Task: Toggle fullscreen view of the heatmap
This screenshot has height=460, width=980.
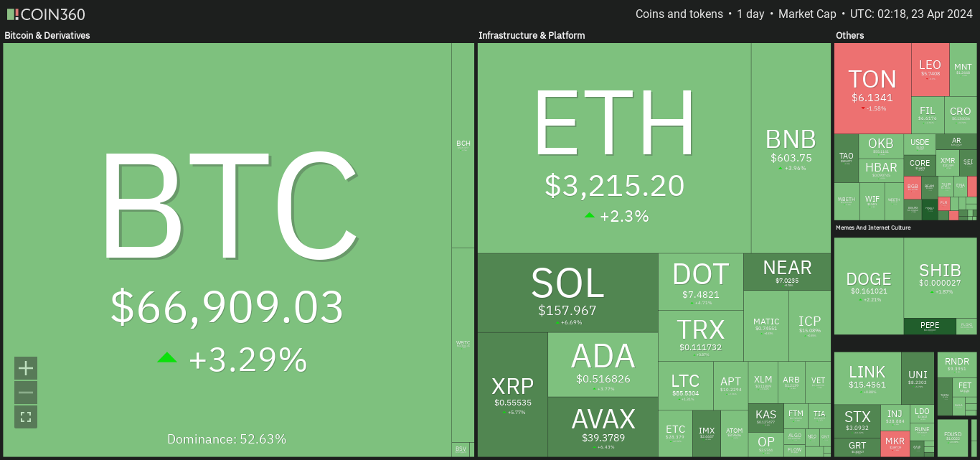Action: [26, 417]
